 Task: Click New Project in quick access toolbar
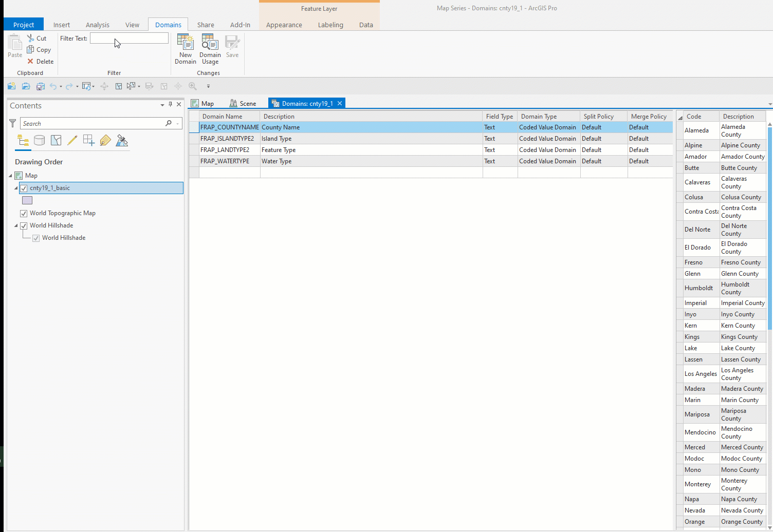[11, 86]
